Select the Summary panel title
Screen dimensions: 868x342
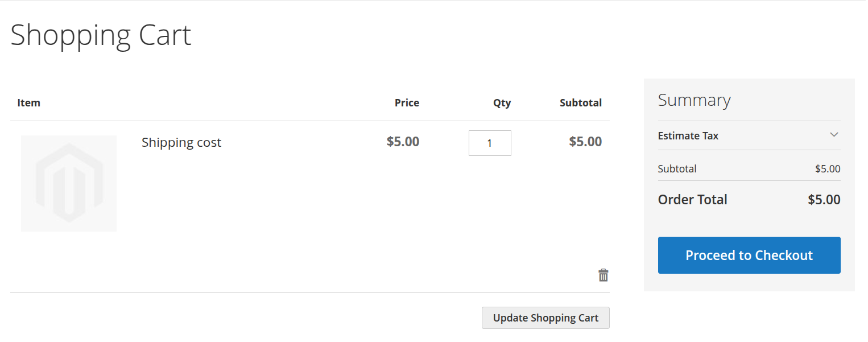(x=694, y=100)
